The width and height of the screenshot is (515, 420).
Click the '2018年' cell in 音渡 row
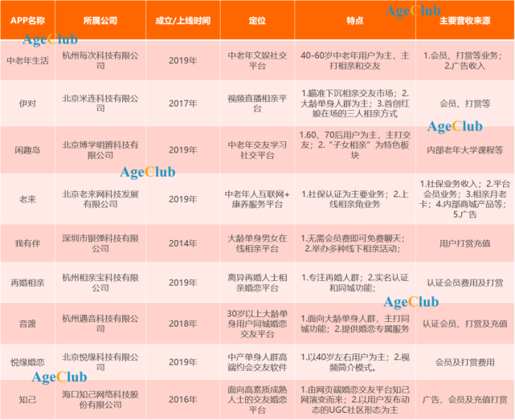[x=183, y=324]
